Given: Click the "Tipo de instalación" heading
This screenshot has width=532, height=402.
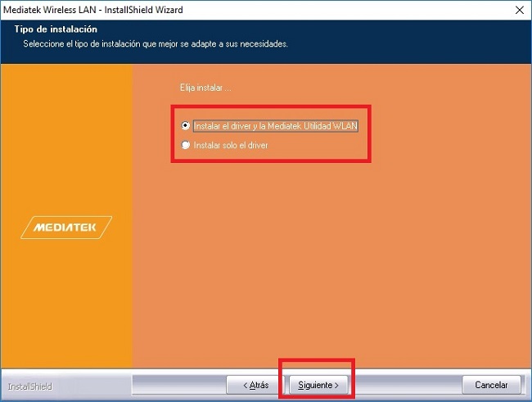Looking at the screenshot, I should (56, 29).
